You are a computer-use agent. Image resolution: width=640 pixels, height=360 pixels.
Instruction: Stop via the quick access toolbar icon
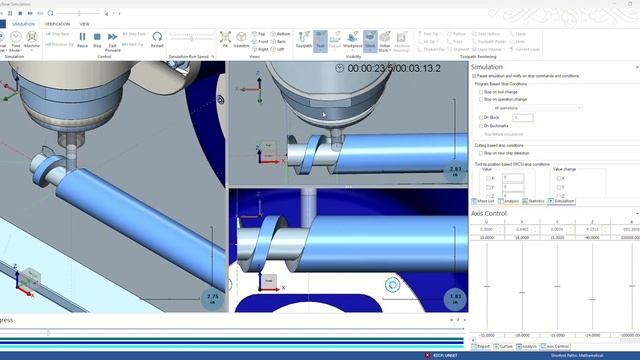pyautogui.click(x=20, y=13)
